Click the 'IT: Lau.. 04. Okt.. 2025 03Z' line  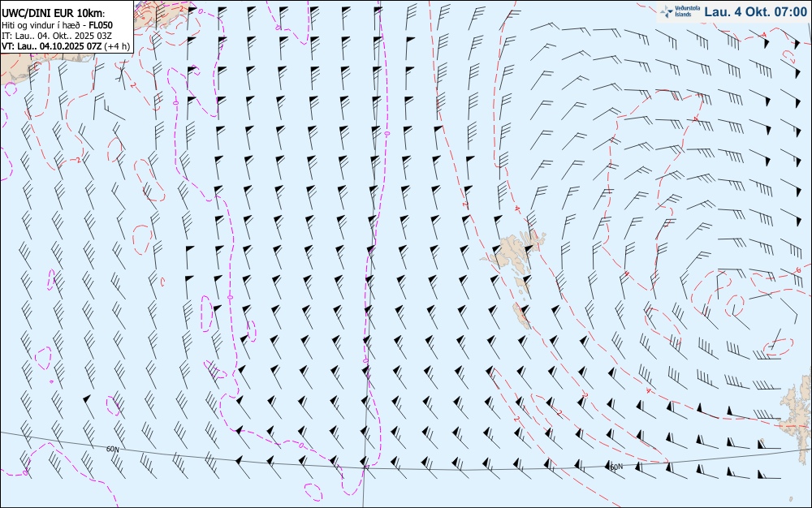57,35
